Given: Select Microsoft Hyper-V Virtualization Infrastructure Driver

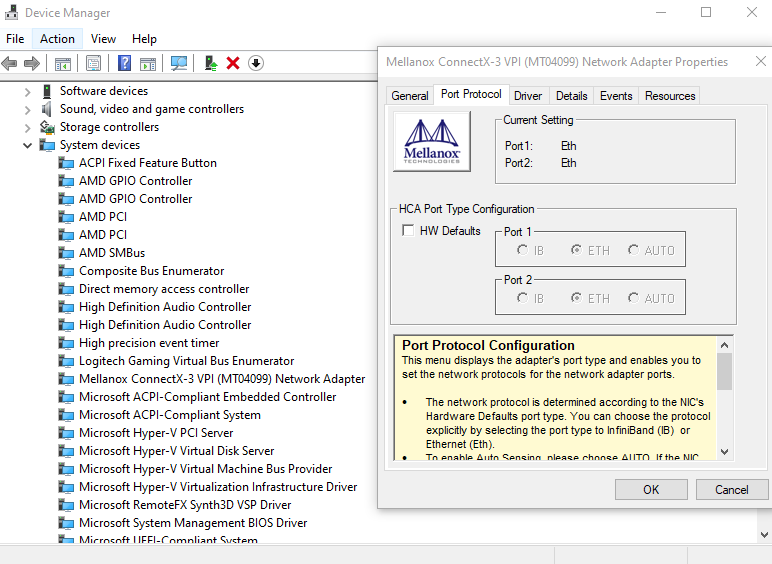Looking at the screenshot, I should (218, 487).
